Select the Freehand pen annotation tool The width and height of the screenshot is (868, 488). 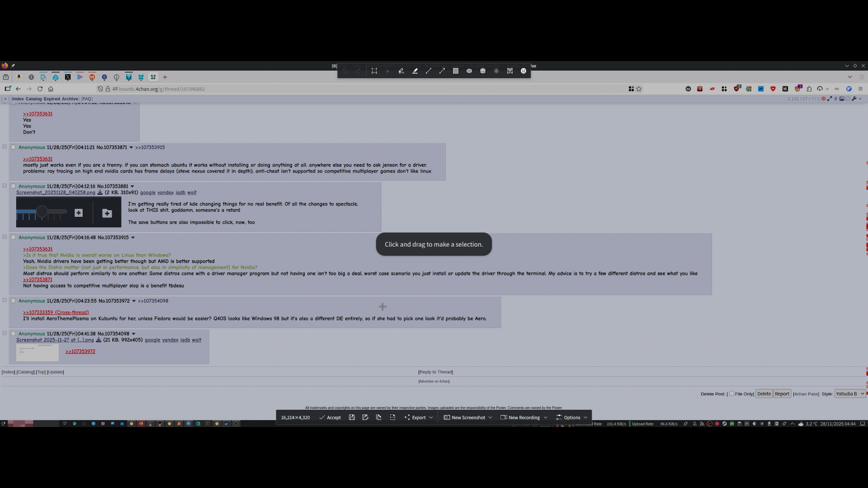[401, 71]
